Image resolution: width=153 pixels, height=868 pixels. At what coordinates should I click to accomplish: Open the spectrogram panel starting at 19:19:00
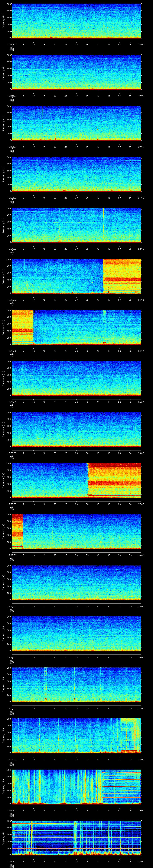tap(76, 123)
